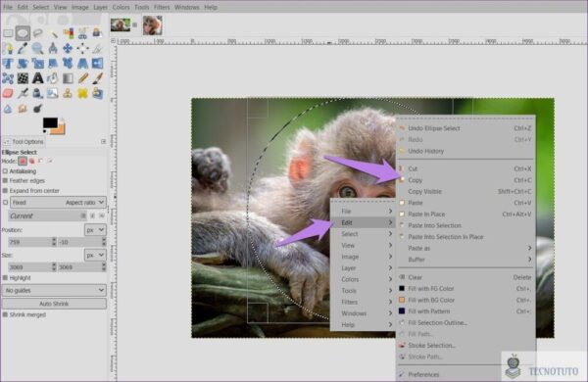Expand the Buffer submenu

pyautogui.click(x=465, y=260)
